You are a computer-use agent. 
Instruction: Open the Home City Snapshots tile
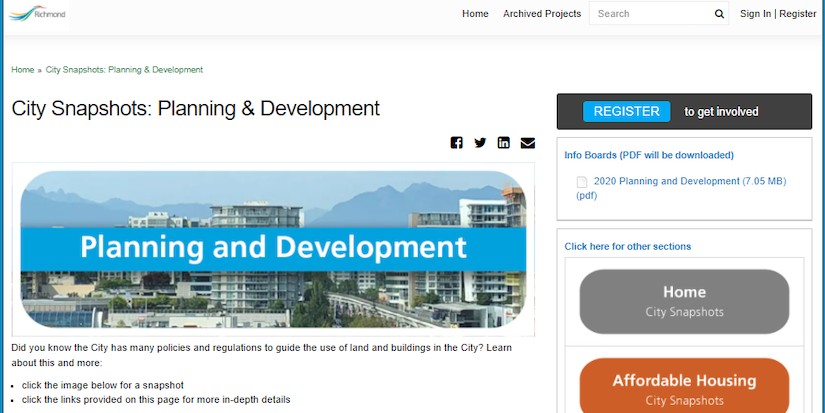click(x=684, y=301)
